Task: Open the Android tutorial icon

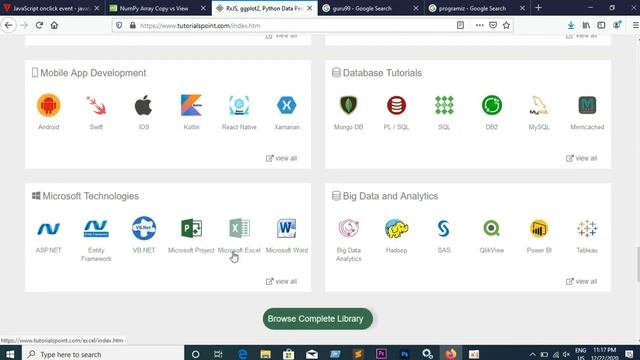Action: tap(49, 105)
